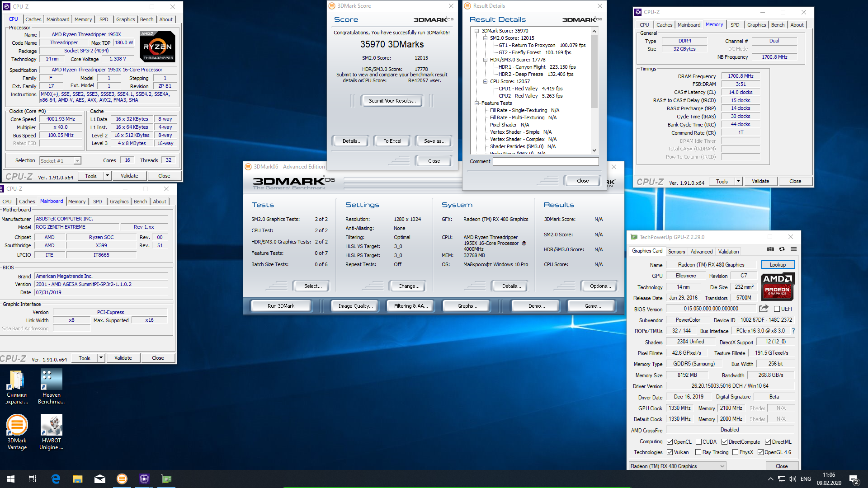Screen dimensions: 868x488
Task: Click the Lookup button in GPU-Z
Action: [778, 265]
